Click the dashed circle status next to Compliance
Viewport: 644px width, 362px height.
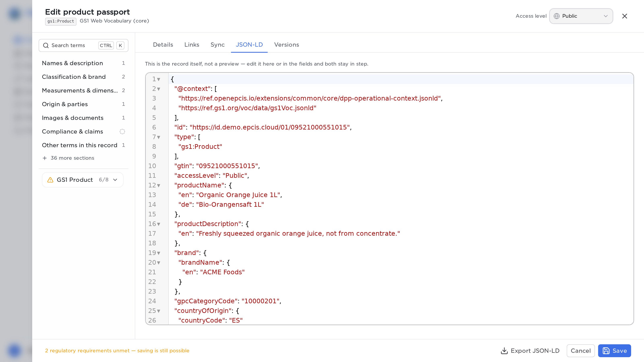(x=122, y=132)
